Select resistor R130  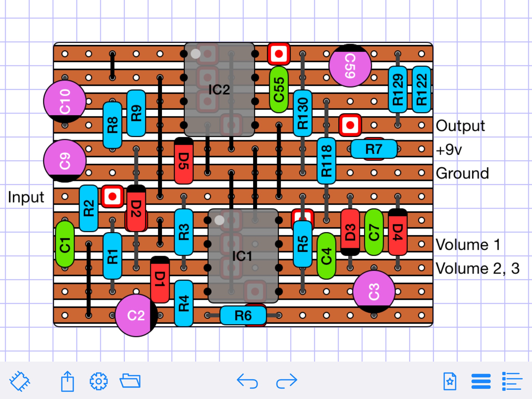point(303,113)
